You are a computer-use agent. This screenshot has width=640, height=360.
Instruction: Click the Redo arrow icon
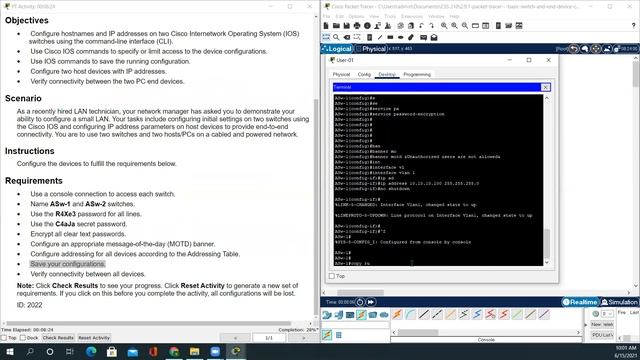point(431,26)
